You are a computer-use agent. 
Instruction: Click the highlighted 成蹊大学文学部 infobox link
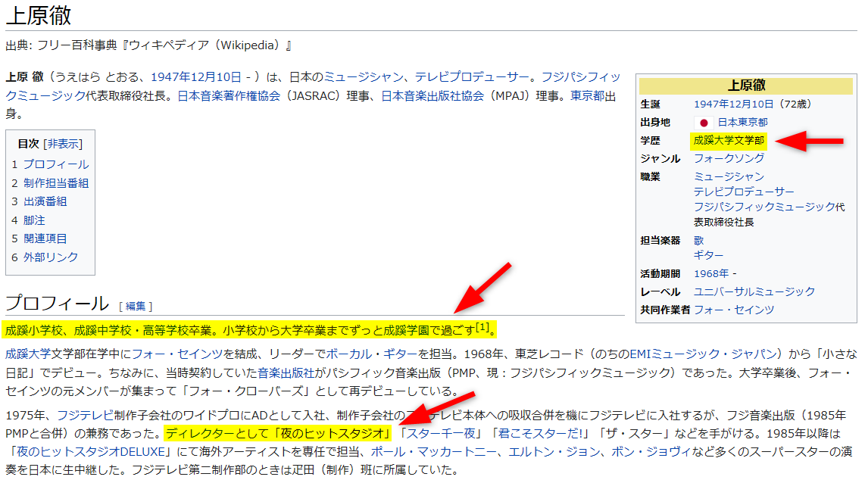coord(729,141)
